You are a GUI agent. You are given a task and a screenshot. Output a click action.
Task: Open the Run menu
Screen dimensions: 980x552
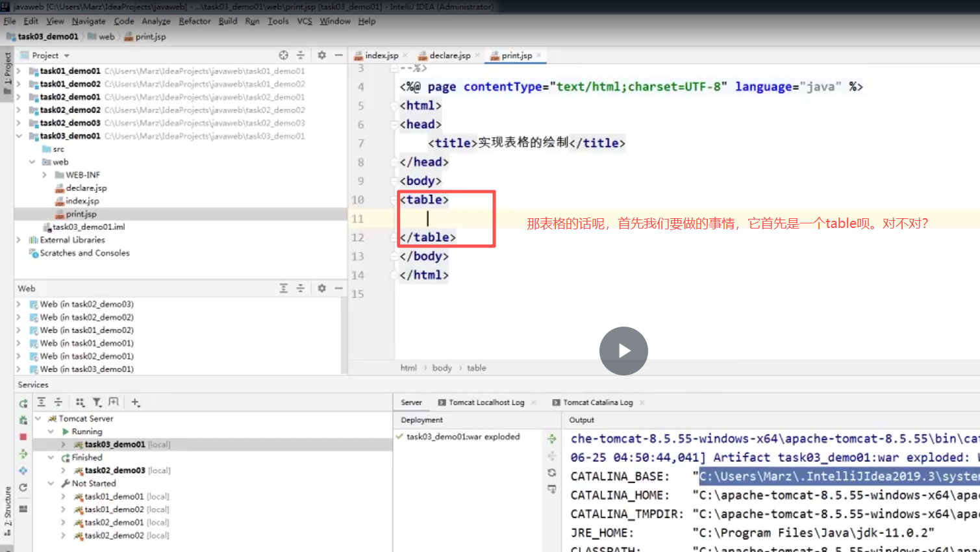(x=252, y=21)
